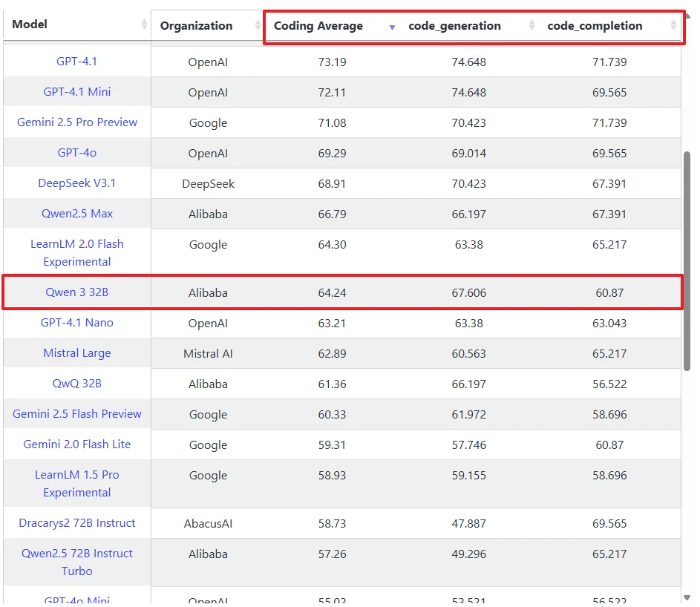
Task: Select the 57.746 code_generation value
Action: click(x=468, y=444)
